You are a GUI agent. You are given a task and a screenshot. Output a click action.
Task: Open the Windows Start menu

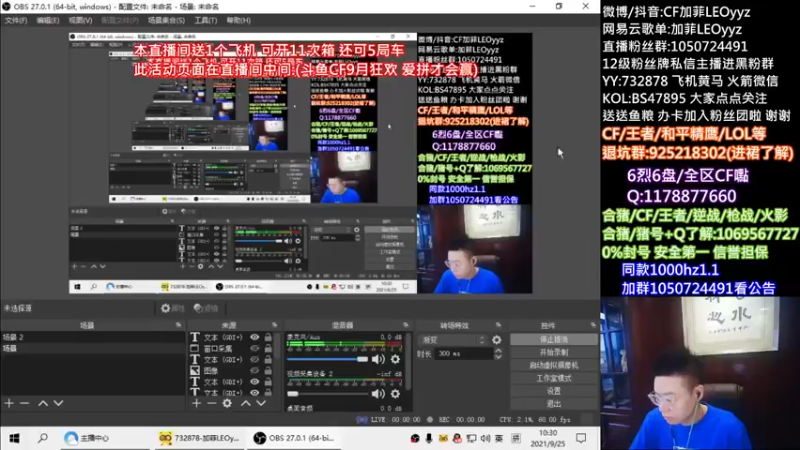[14, 438]
